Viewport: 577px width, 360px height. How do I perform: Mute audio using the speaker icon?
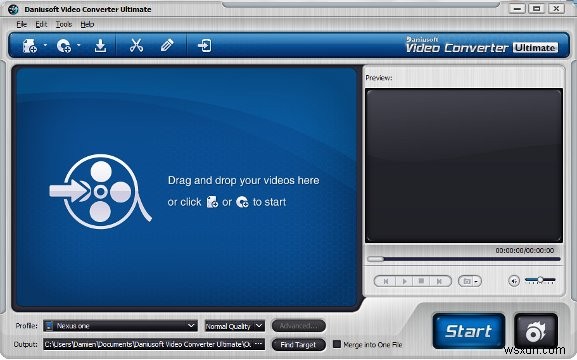pos(514,281)
